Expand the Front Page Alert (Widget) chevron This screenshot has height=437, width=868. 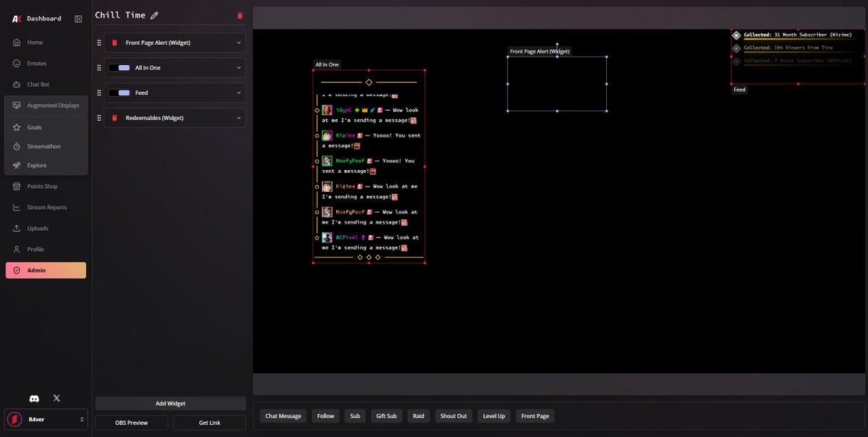(x=239, y=43)
